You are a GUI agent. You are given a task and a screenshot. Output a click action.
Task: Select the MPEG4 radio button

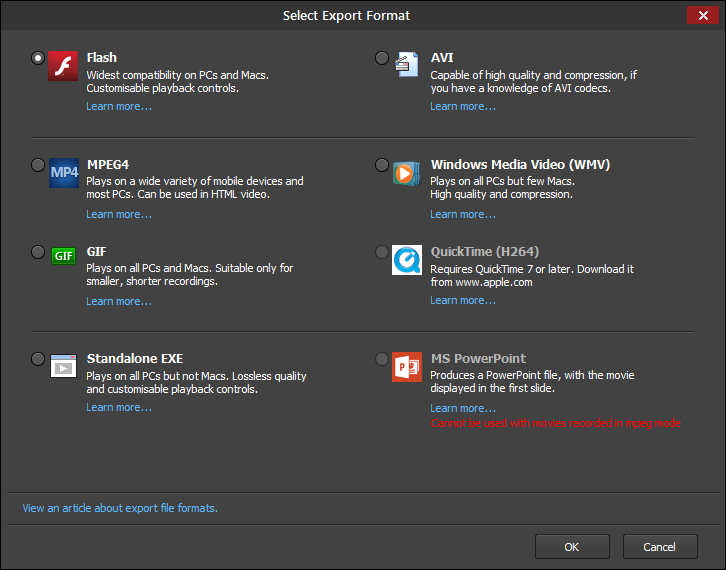click(x=38, y=164)
